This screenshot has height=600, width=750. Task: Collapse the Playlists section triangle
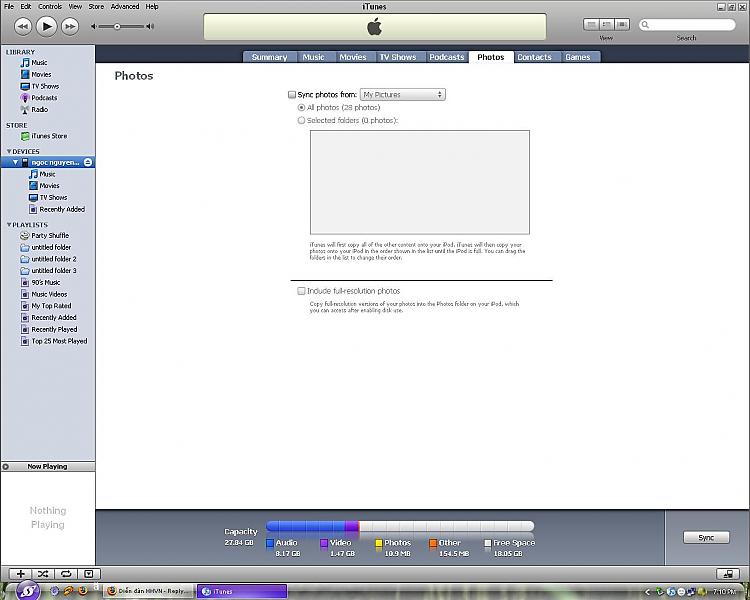pos(9,225)
